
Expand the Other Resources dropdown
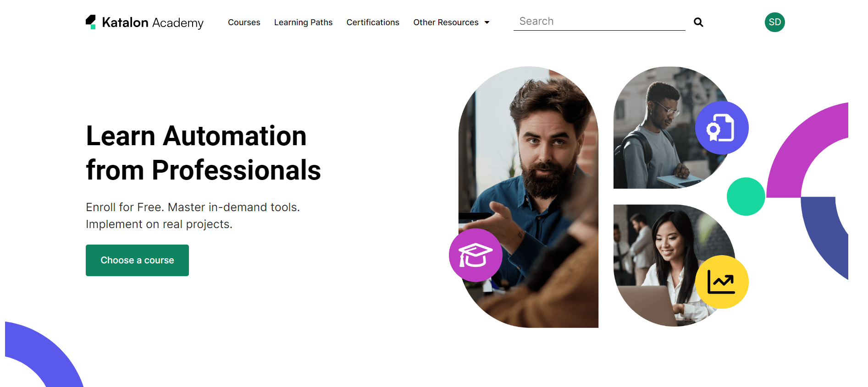(447, 22)
